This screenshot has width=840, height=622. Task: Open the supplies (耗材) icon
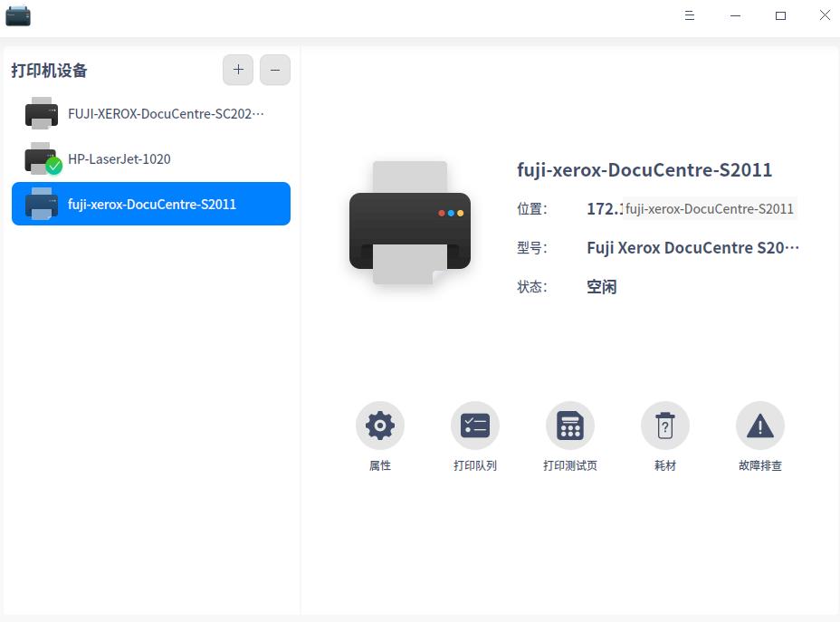tap(664, 426)
